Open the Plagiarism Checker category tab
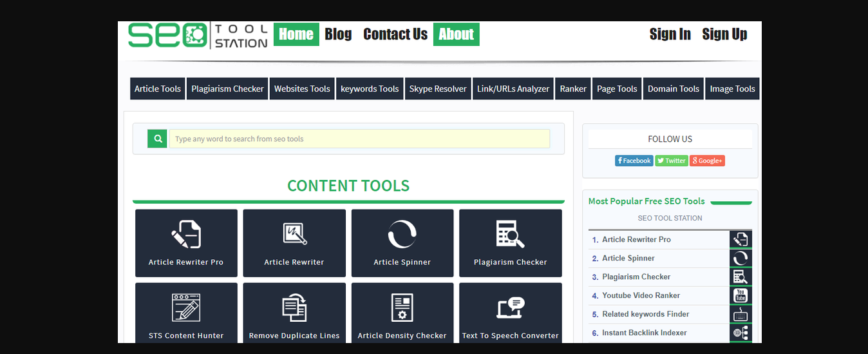 228,89
